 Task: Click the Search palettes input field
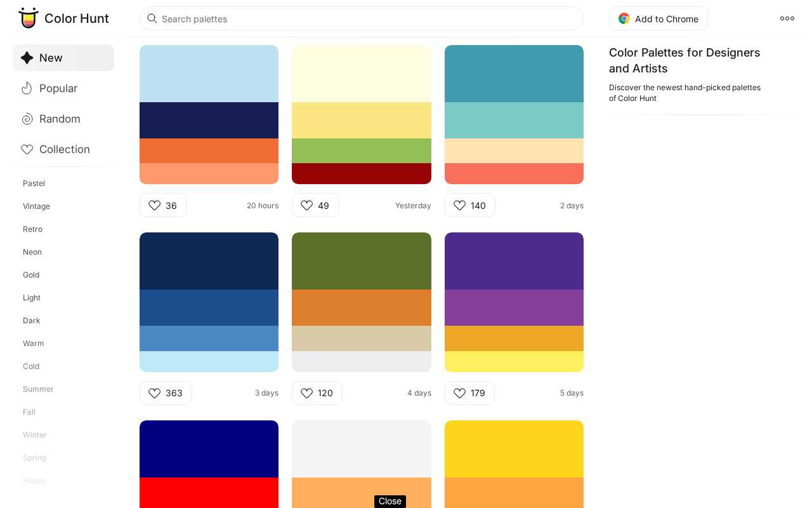coord(362,18)
